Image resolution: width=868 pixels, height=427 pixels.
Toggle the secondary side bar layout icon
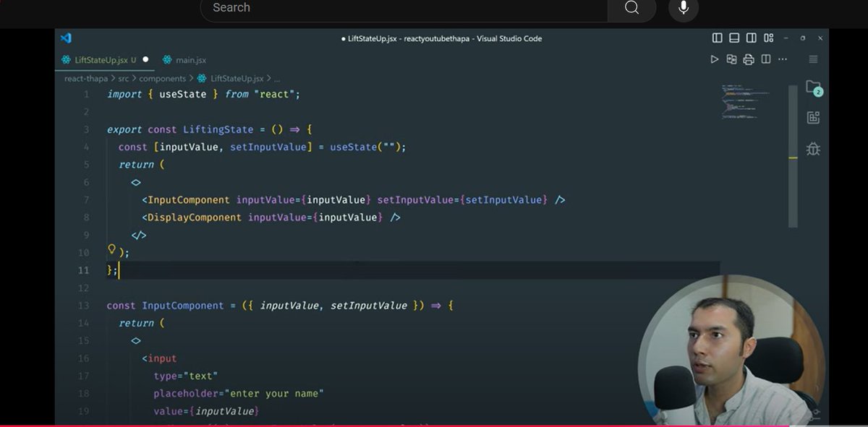point(752,38)
